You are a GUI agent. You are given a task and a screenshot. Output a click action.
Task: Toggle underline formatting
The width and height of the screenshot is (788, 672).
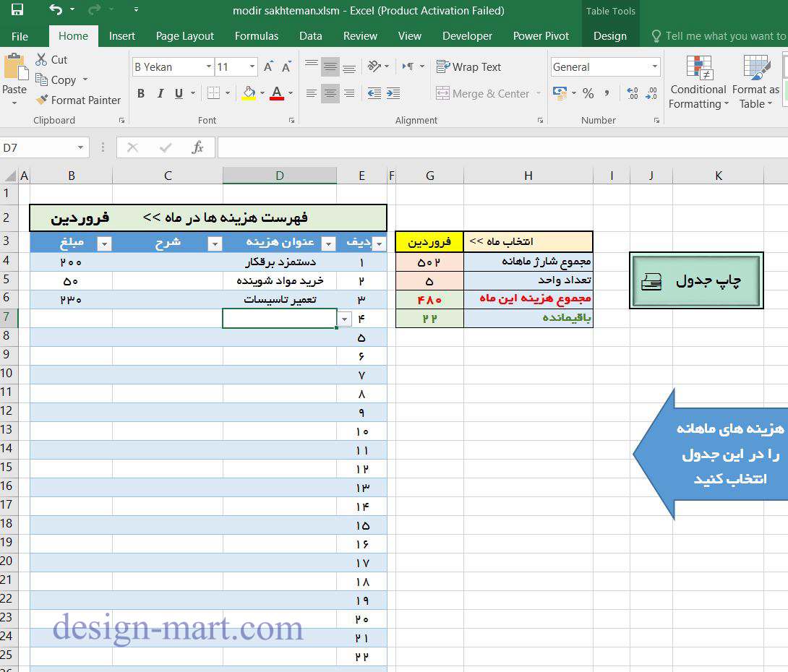click(x=179, y=93)
